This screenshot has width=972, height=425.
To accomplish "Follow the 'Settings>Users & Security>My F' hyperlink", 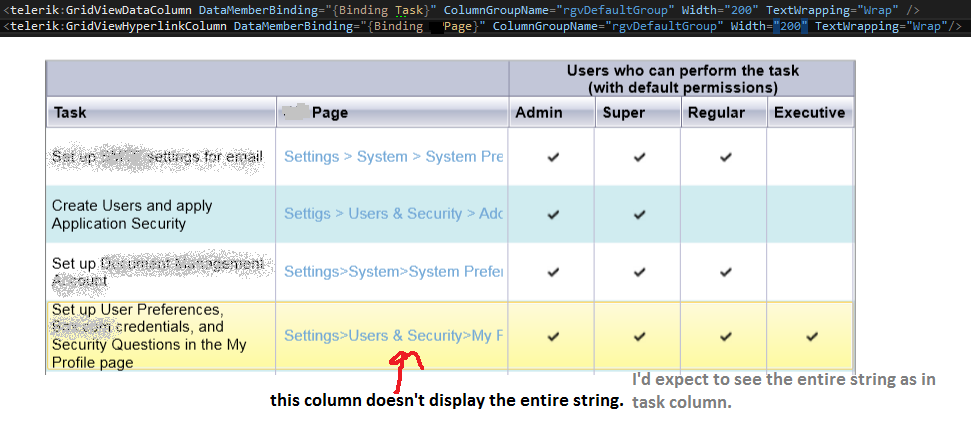I will 394,337.
